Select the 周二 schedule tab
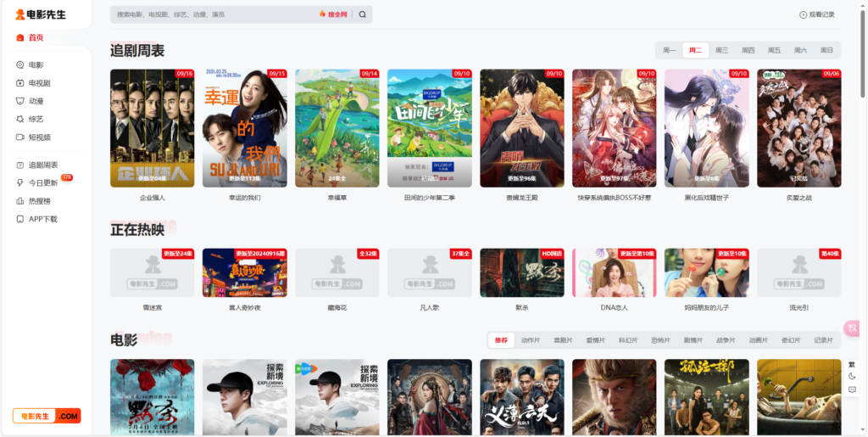868x437 pixels. coord(695,50)
